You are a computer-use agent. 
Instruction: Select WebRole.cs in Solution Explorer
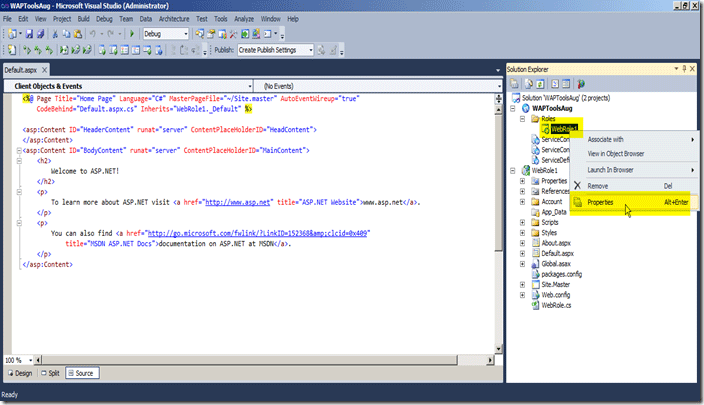click(x=556, y=305)
